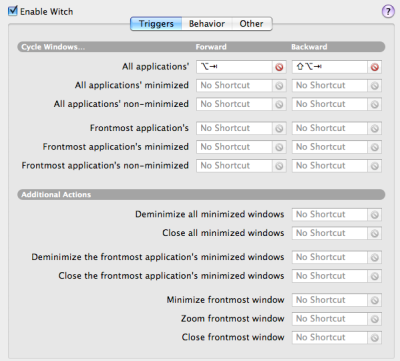400x361 pixels.
Task: Clear icon for All applications' minimized Forward
Action: click(279, 86)
